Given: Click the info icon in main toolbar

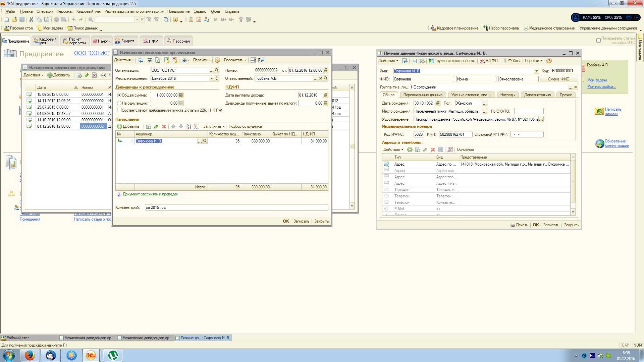Looking at the screenshot, I should coord(175,19).
